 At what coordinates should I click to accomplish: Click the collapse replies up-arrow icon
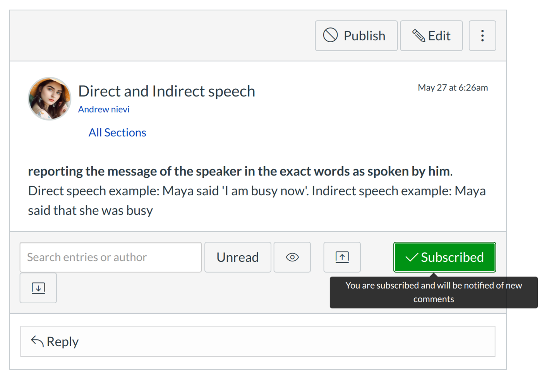tap(342, 257)
